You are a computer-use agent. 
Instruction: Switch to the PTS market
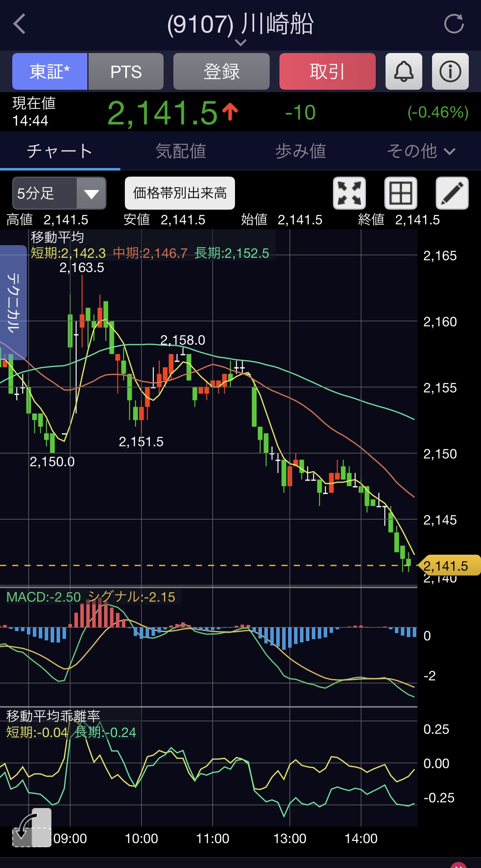click(x=126, y=71)
